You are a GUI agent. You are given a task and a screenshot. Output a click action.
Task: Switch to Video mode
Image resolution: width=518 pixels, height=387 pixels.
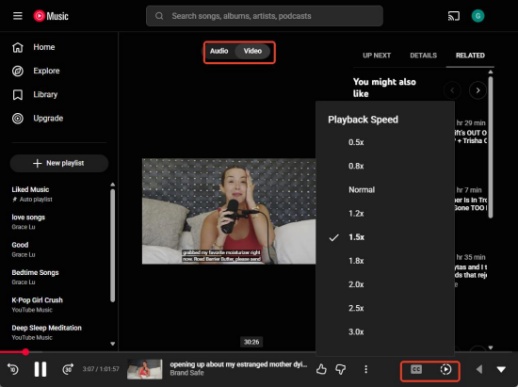(x=252, y=51)
